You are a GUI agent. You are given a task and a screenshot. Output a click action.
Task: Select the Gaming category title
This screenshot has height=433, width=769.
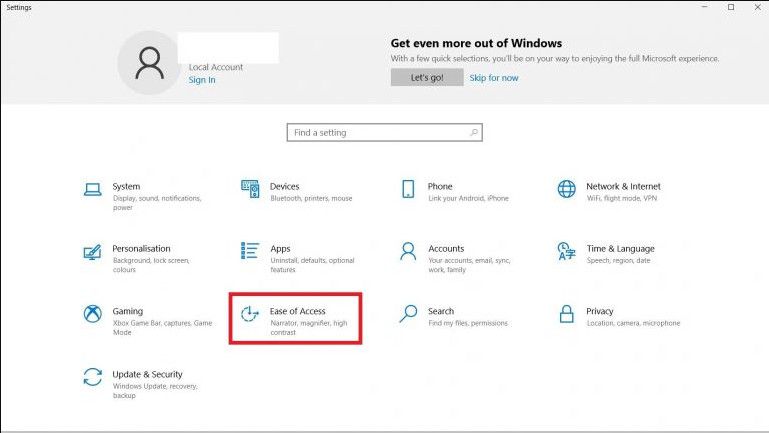(x=128, y=311)
